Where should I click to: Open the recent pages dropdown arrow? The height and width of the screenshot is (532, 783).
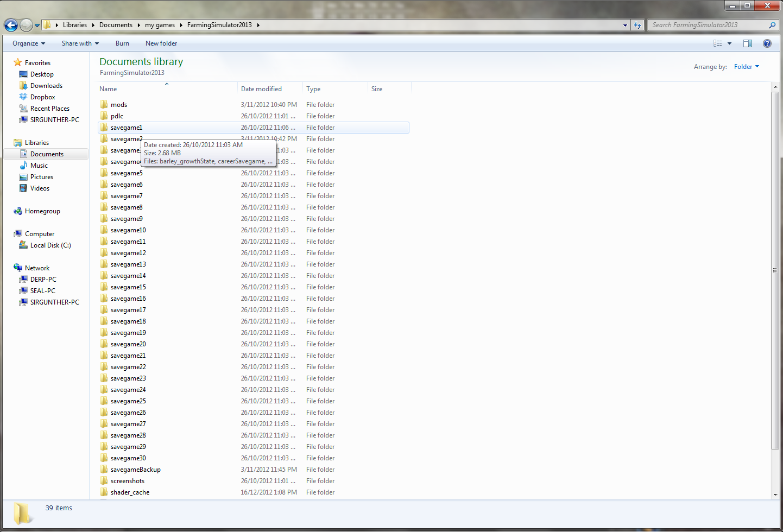[x=37, y=25]
